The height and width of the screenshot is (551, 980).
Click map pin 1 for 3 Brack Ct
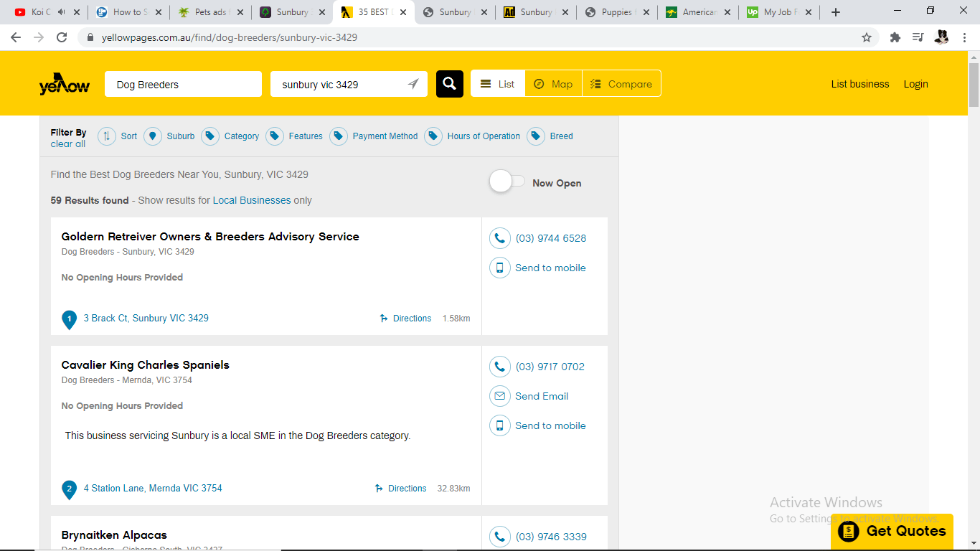(69, 319)
